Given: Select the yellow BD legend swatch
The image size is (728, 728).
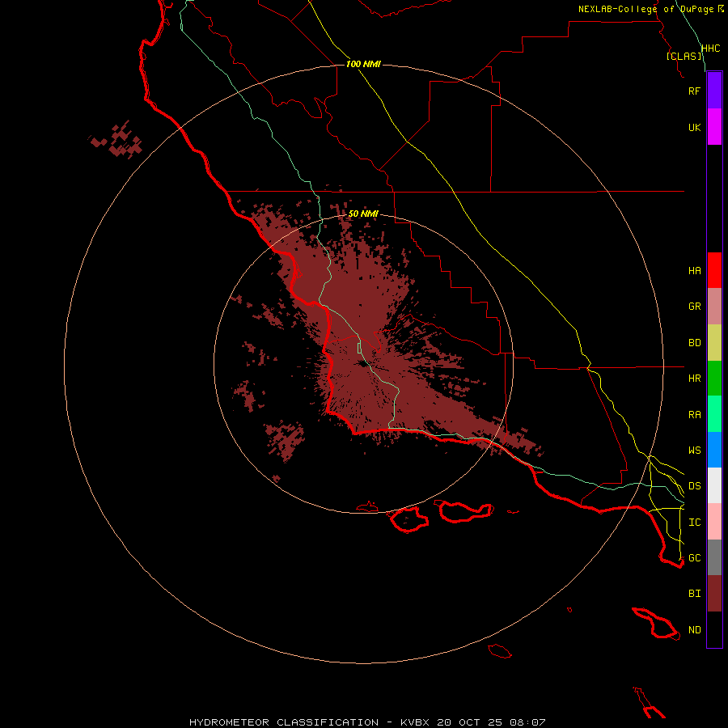Looking at the screenshot, I should (714, 343).
